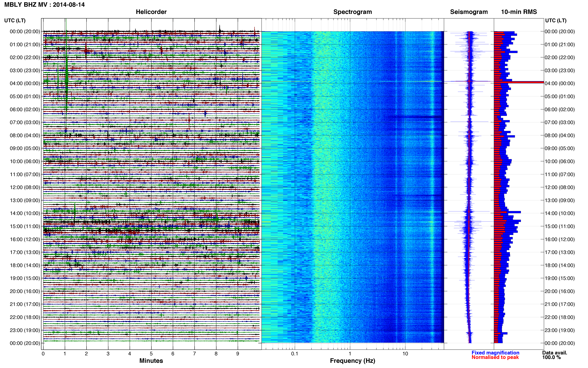Click the 'Spectrogram' panel heading
Viewport: 588px width, 368px height.
point(352,12)
